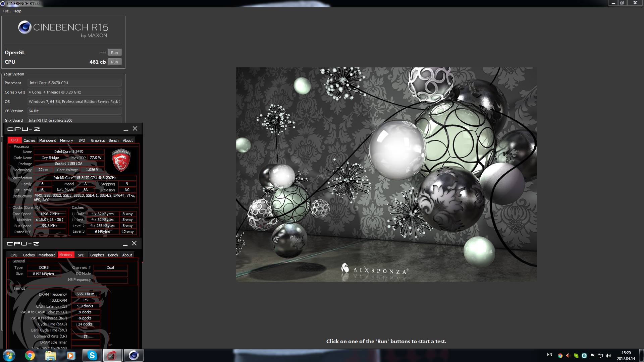Open the Help menu in Cinebench
644x362 pixels.
pyautogui.click(x=17, y=11)
